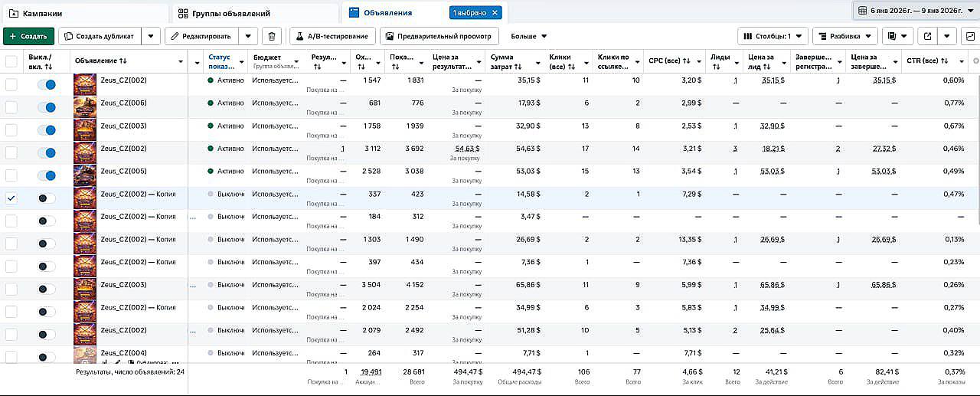Expand the arrow next to Создать дубликат

(151, 36)
